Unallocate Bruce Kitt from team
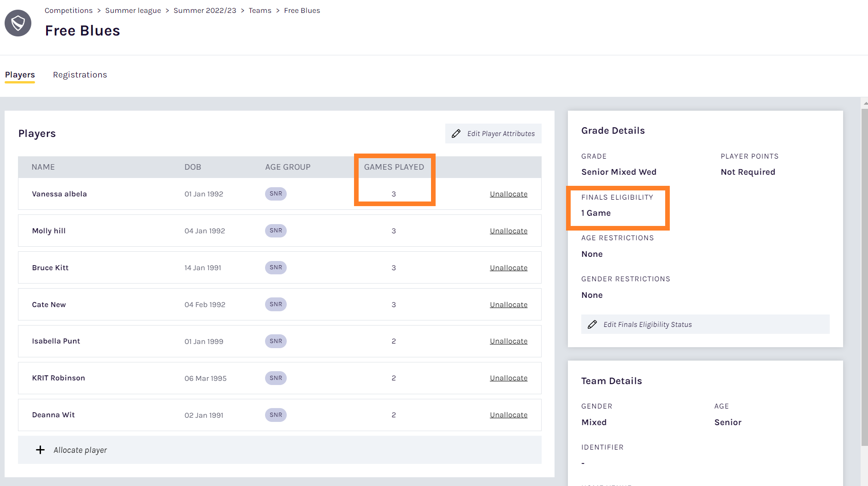This screenshot has width=868, height=486. (x=508, y=268)
